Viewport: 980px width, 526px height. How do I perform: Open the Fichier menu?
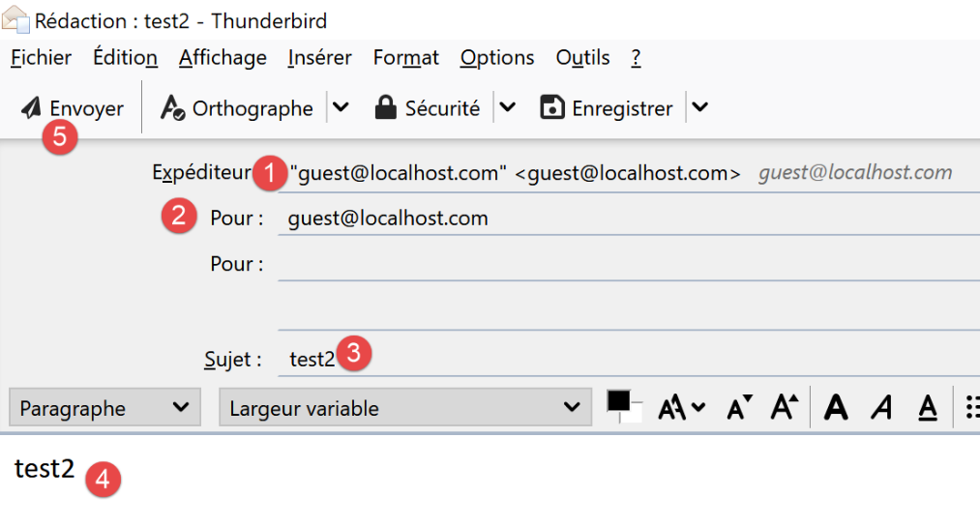click(x=41, y=58)
